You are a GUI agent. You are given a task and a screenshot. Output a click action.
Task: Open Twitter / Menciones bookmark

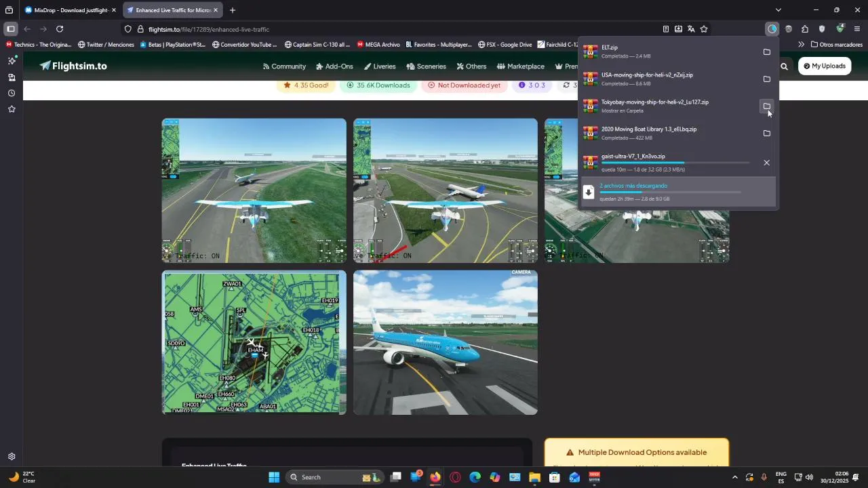click(x=106, y=45)
